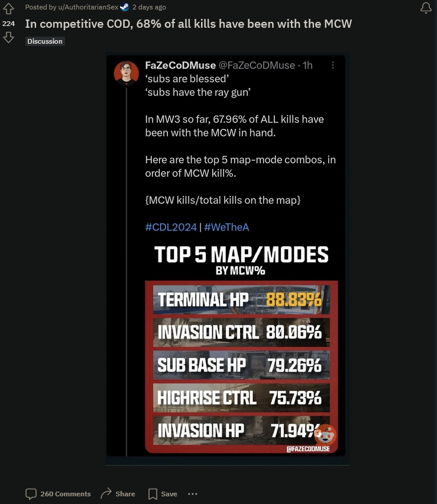This screenshot has width=437, height=504.
Task: Downvote the MCW kills post
Action: [x=8, y=37]
